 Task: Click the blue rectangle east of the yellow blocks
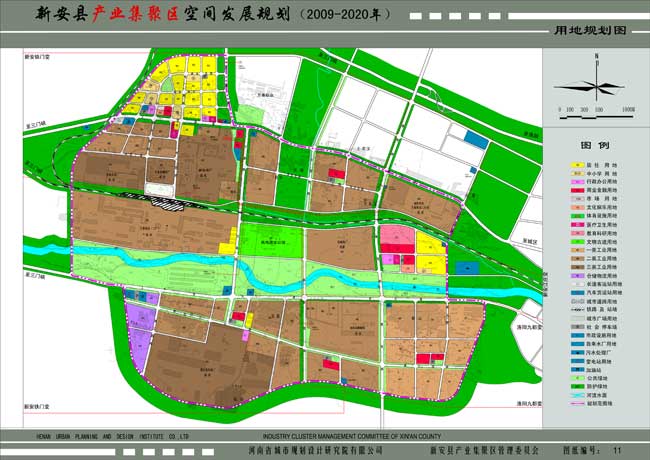466,268
